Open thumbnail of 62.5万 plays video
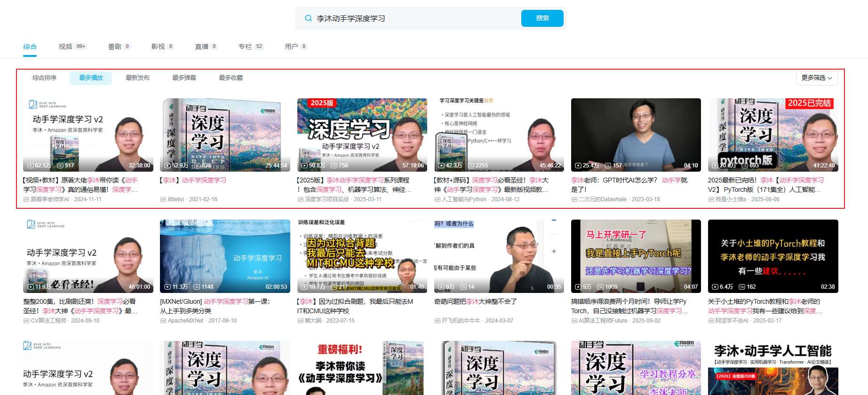Screen dimensions: 868x395 pos(88,134)
